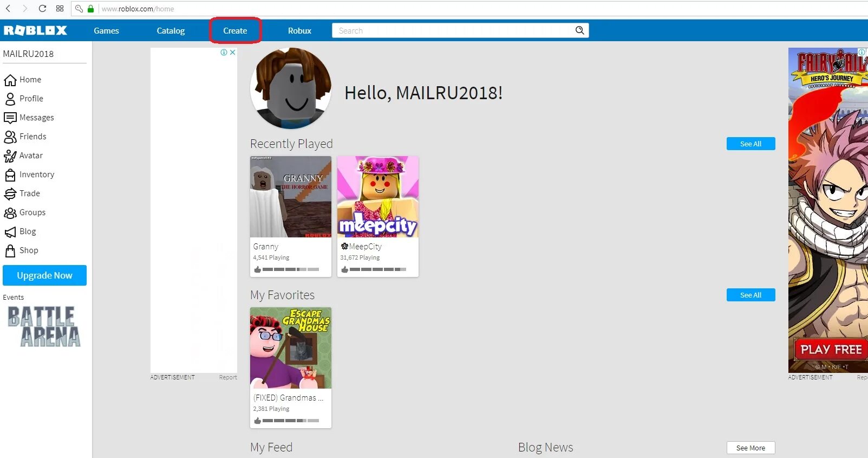Click in the Search input field
This screenshot has height=458, width=868.
click(455, 30)
